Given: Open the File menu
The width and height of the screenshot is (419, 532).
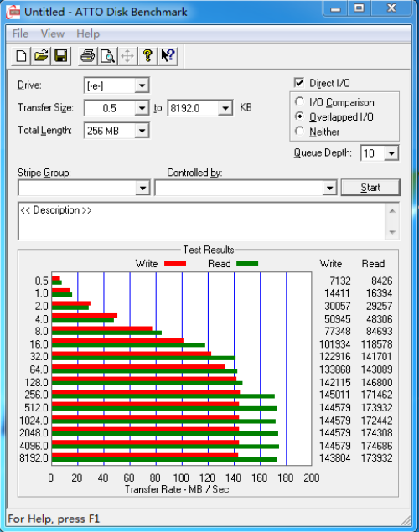Looking at the screenshot, I should point(20,34).
